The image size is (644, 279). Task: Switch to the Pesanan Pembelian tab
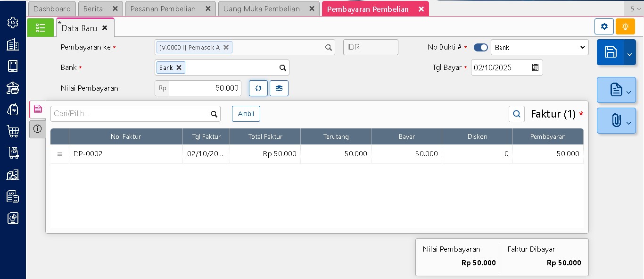coord(171,8)
